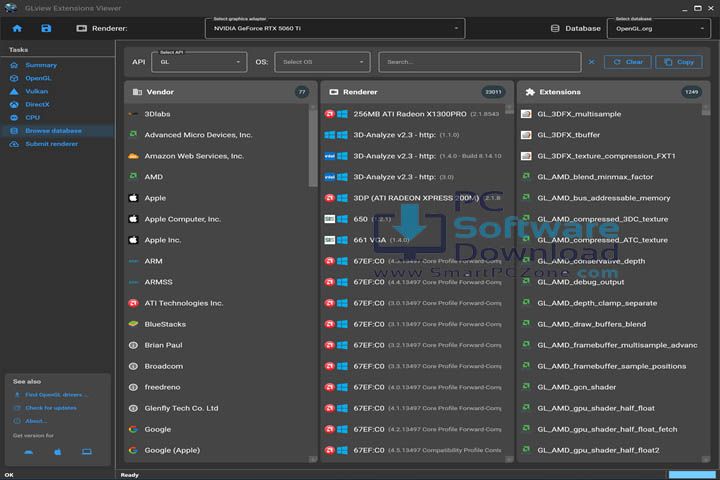This screenshot has height=480, width=720.
Task: Click the Renderer panel header icon
Action: click(334, 92)
